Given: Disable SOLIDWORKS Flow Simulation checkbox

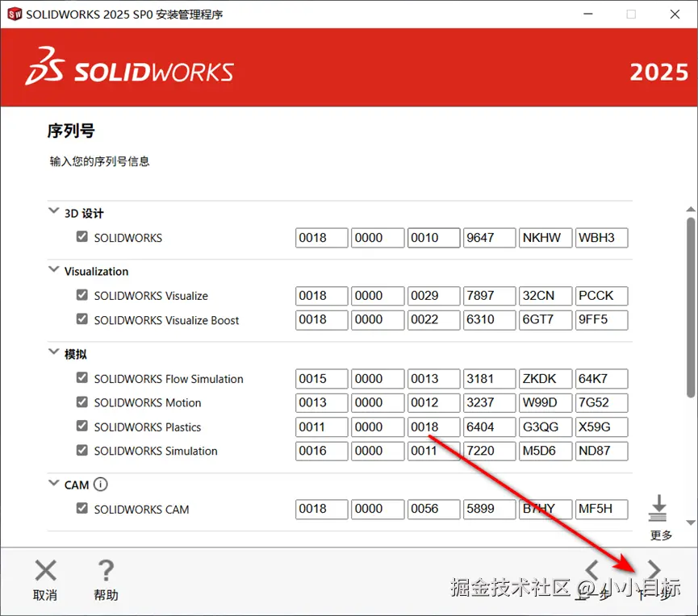Looking at the screenshot, I should point(82,377).
